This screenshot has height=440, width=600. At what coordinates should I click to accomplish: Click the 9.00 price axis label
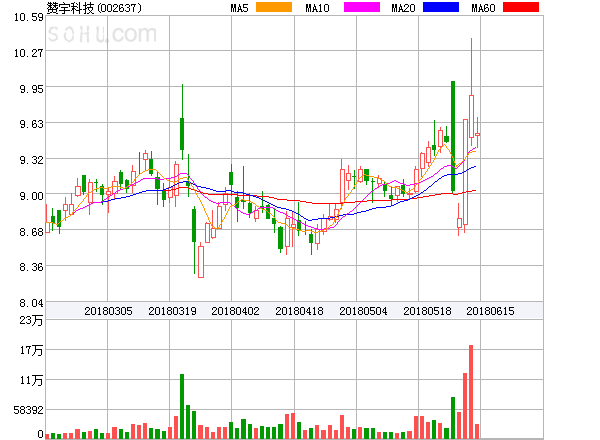31,196
